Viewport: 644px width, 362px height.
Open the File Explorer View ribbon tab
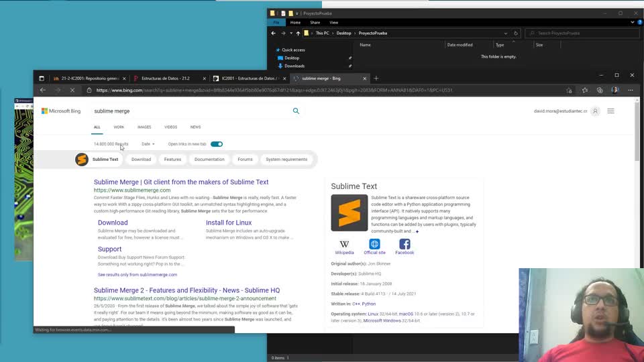(333, 23)
